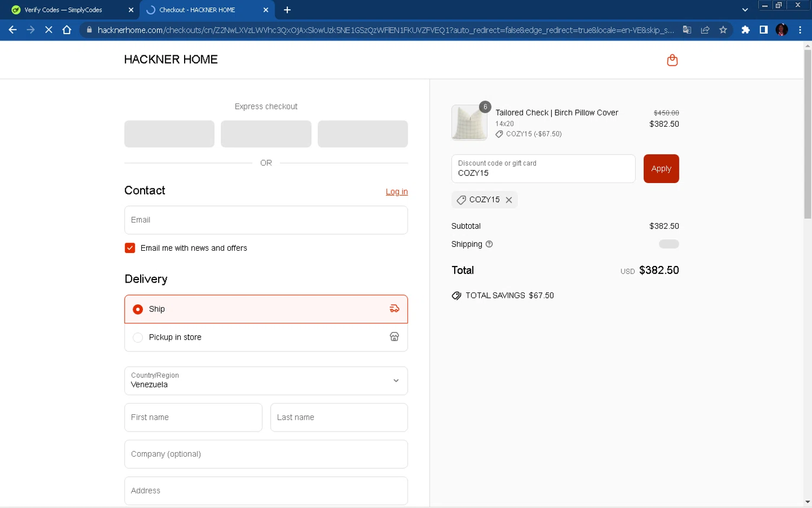Close the Checkout HACKNER HOME tab
This screenshot has height=508, width=812.
(x=266, y=10)
